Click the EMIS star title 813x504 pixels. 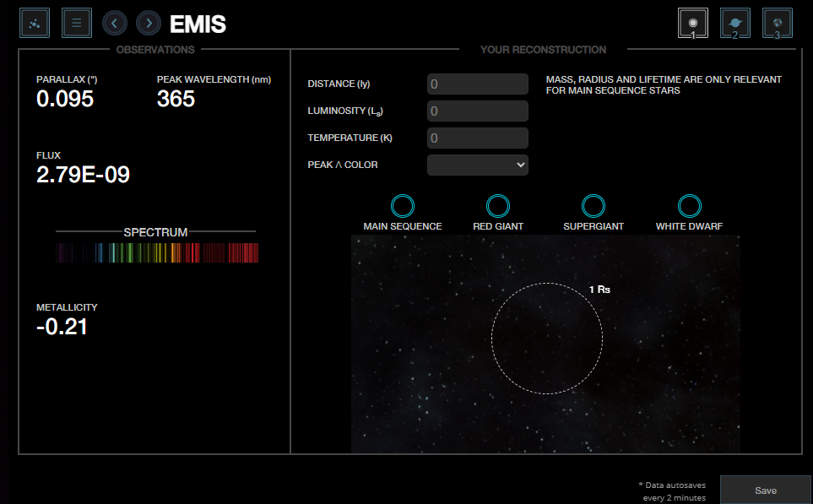coord(197,24)
